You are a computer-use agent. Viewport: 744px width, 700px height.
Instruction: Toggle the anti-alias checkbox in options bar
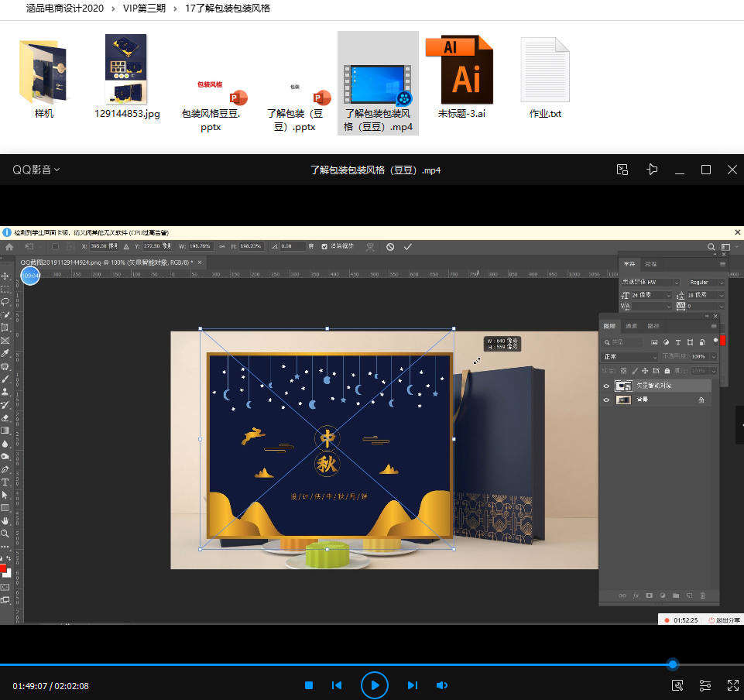click(x=324, y=246)
